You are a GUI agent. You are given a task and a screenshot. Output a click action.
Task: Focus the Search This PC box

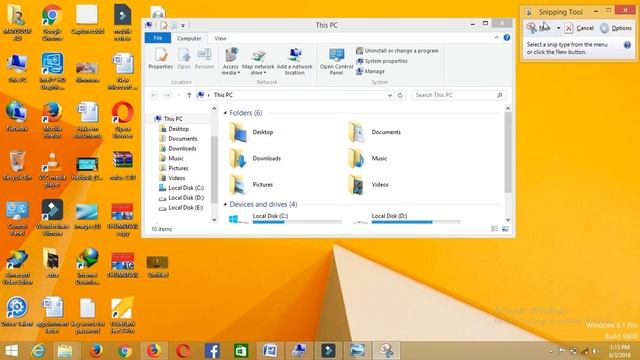(x=459, y=95)
